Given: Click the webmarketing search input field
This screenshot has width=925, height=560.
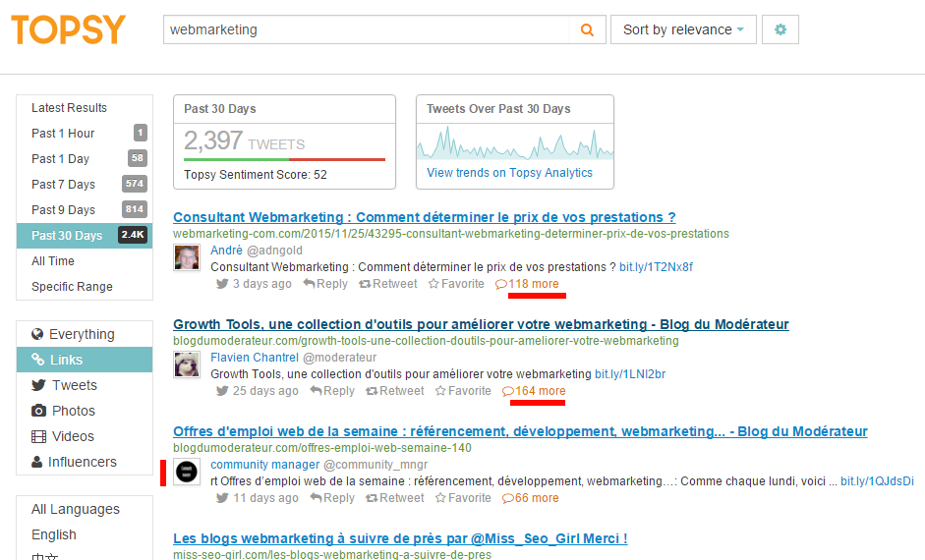Looking at the screenshot, I should pos(366,29).
